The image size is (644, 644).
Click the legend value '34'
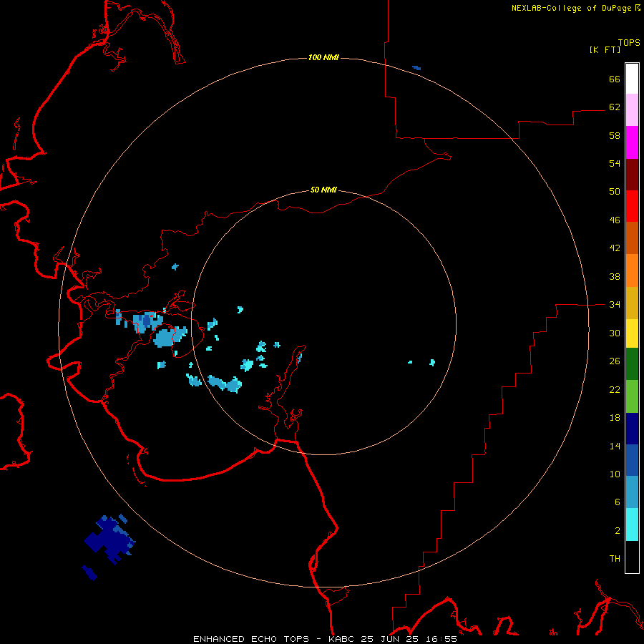[615, 304]
